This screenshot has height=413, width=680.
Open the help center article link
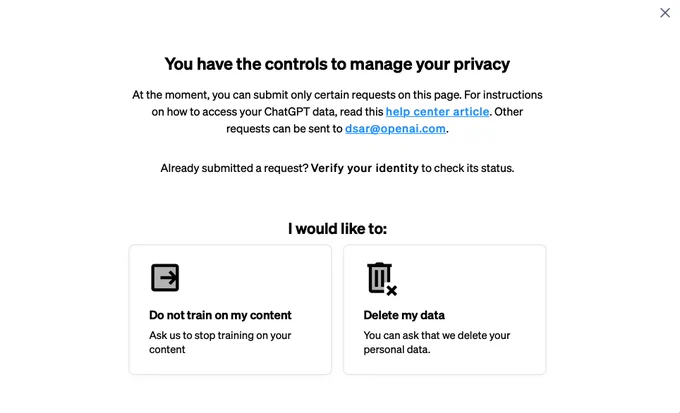tap(437, 111)
